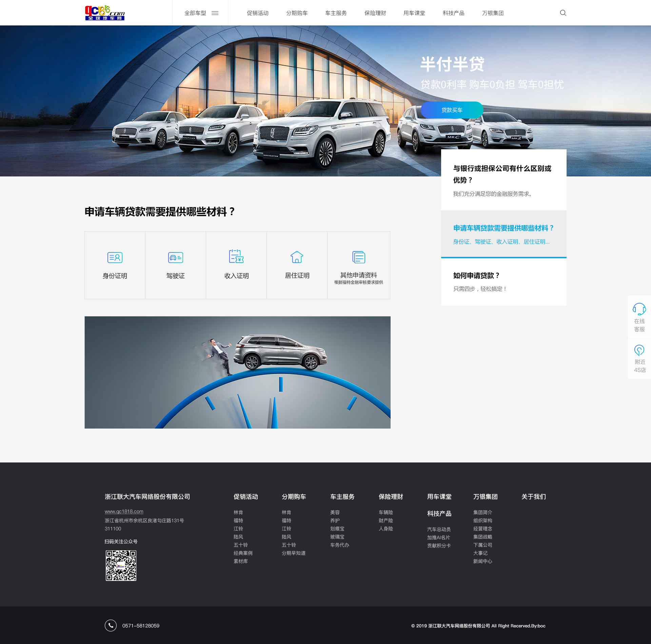Image resolution: width=651 pixels, height=644 pixels.
Task: Click the 浙江联大汽车网络股份有限公司 footer company name
Action: (147, 496)
